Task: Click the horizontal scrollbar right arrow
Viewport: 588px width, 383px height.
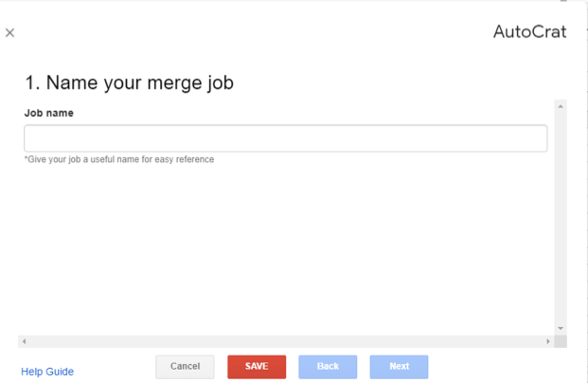Action: (547, 341)
